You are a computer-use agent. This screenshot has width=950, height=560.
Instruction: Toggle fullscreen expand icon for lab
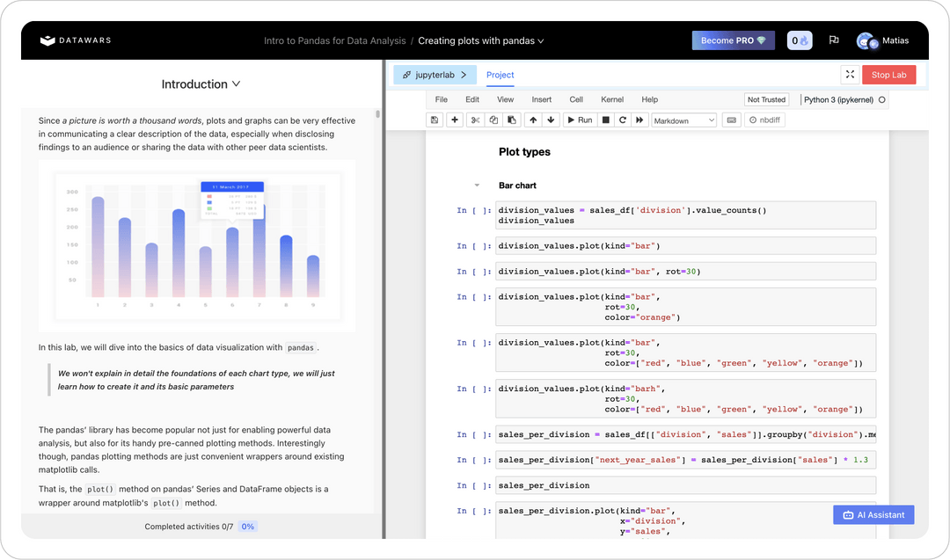(850, 75)
